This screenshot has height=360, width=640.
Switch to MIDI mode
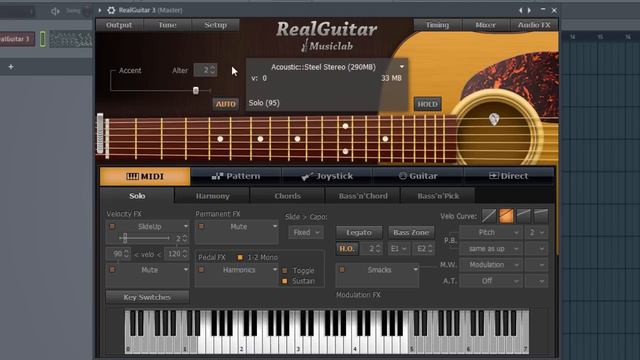point(145,176)
